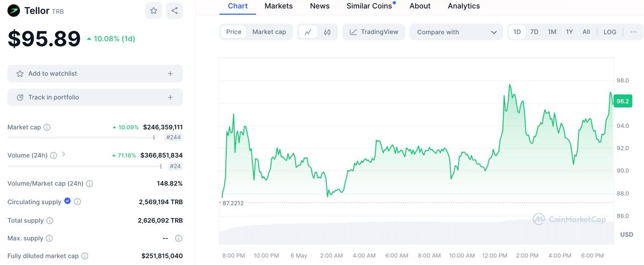Screen dimensions: 644x265
Task: Click the plus icon in Add to watchlist
Action: pyautogui.click(x=170, y=73)
